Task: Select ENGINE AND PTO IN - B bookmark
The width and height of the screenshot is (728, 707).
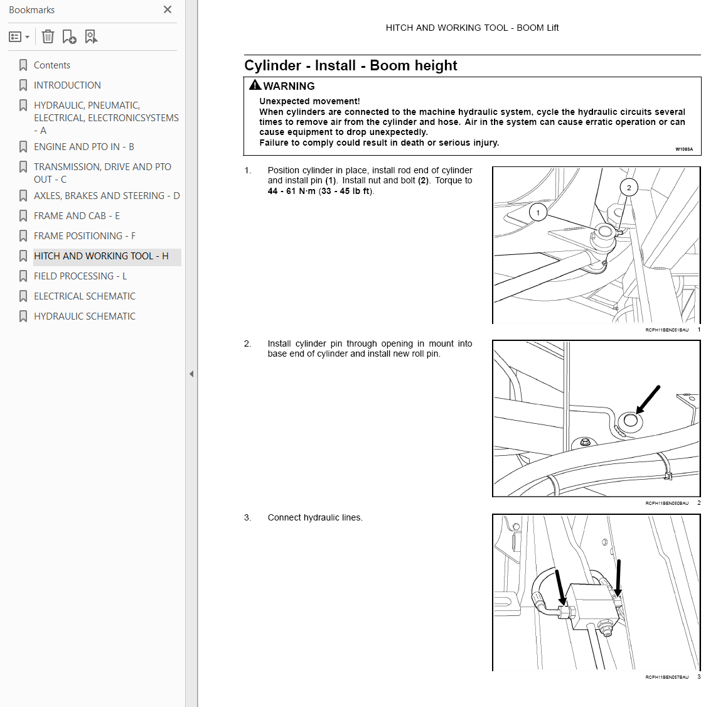Action: click(x=83, y=147)
